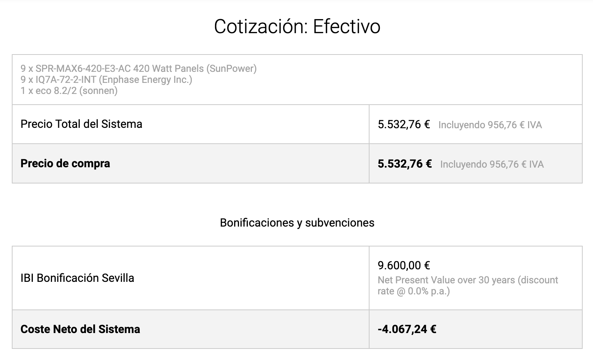The height and width of the screenshot is (364, 593).
Task: Click the IVA note in Precio de compra row
Action: [x=492, y=164]
